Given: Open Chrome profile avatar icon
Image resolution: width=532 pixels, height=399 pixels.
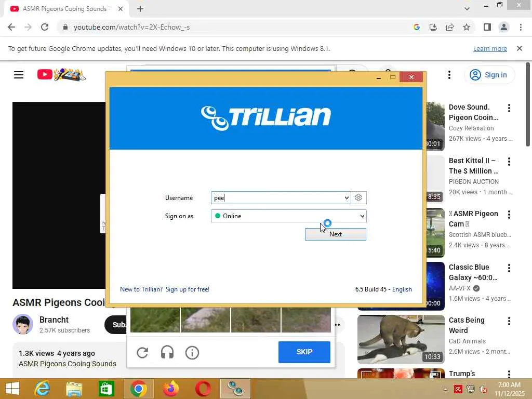Looking at the screenshot, I should tap(504, 27).
